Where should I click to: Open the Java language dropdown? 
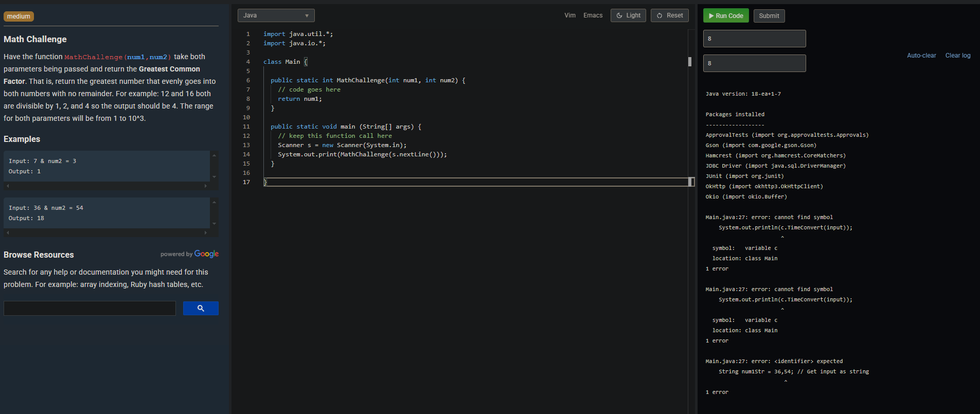(x=276, y=15)
